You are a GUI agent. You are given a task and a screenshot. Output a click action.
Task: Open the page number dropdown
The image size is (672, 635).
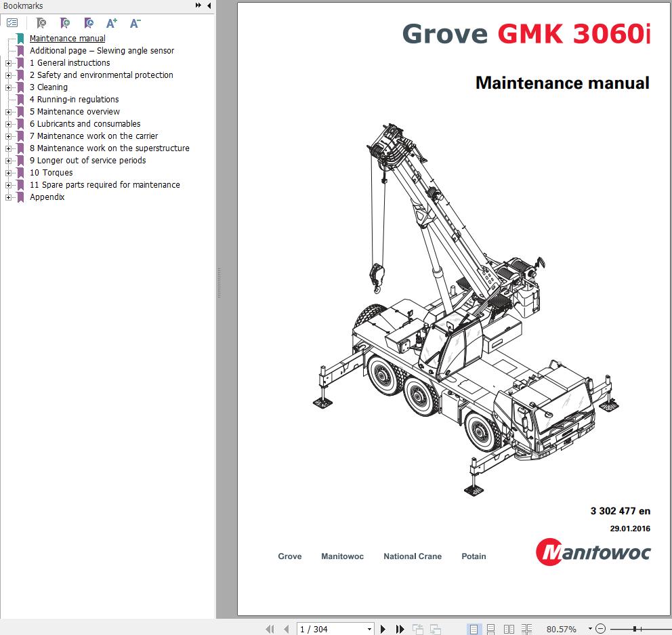click(369, 629)
